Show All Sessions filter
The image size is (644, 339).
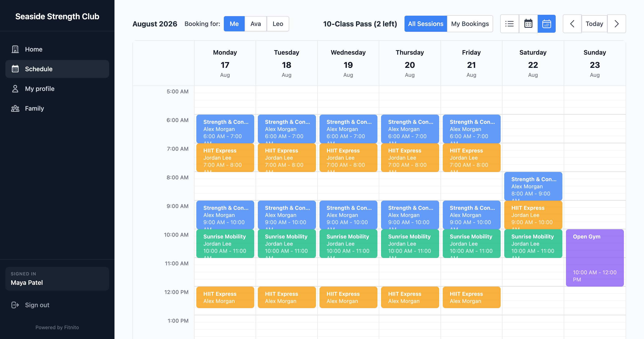(x=426, y=24)
